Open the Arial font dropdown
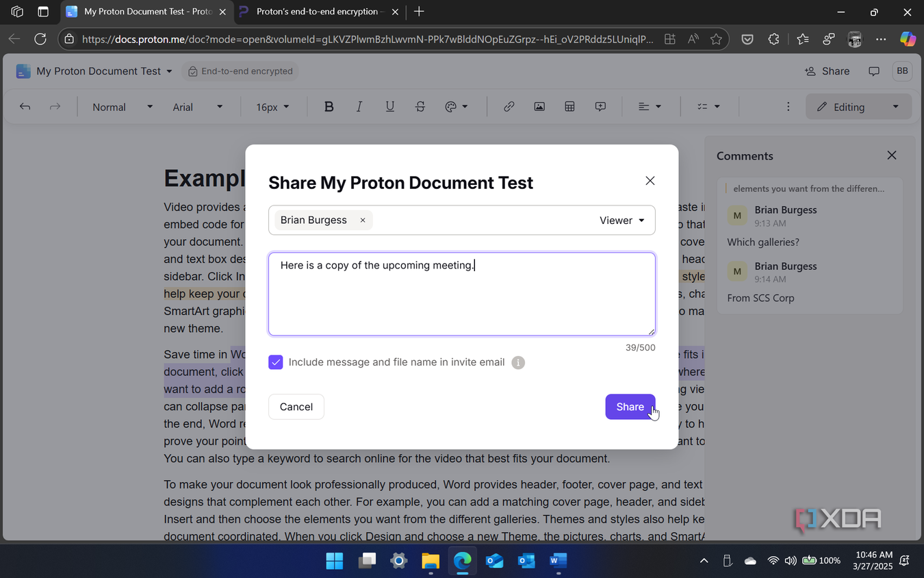The width and height of the screenshot is (924, 578). (x=198, y=107)
